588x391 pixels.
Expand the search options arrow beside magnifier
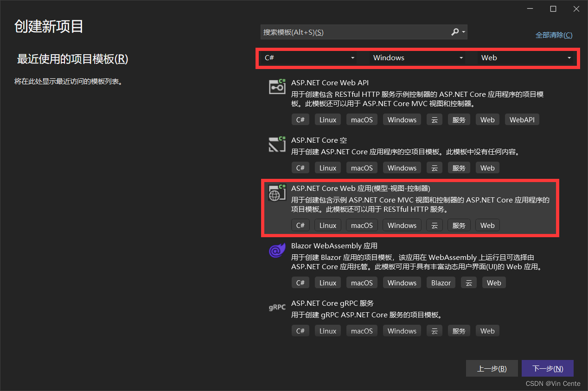463,32
